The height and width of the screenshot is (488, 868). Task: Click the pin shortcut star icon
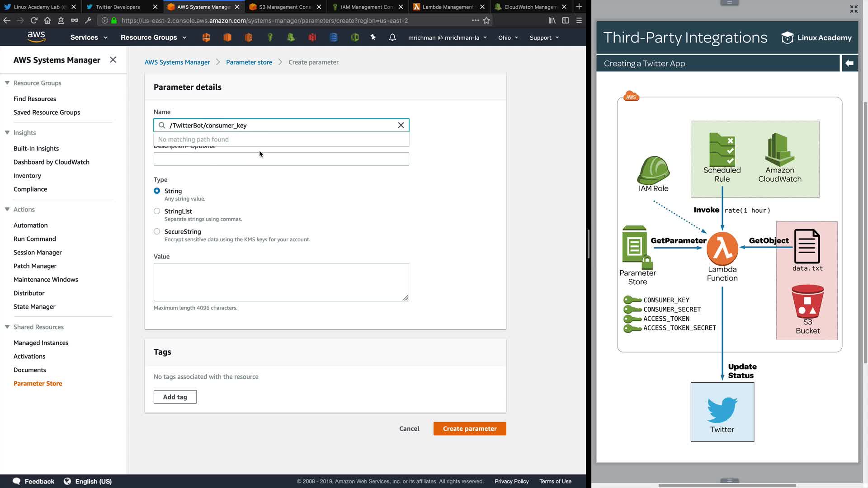tap(373, 38)
